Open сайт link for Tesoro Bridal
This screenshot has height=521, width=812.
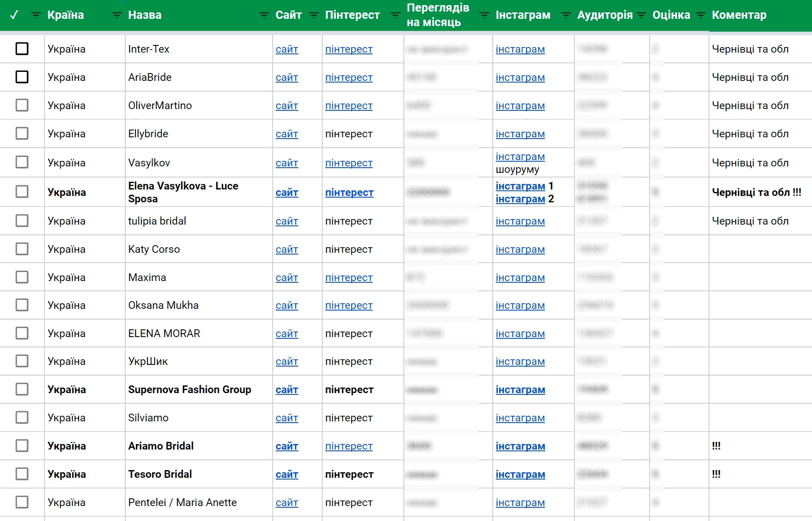click(287, 474)
